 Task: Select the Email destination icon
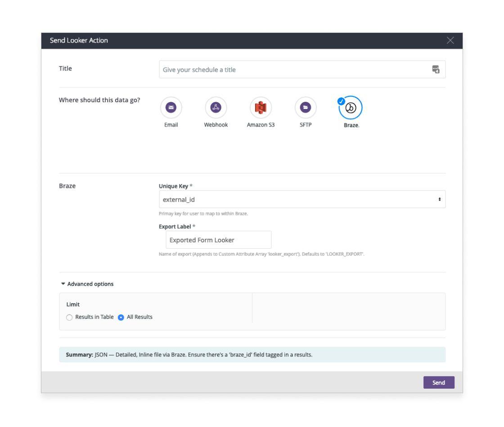pyautogui.click(x=171, y=108)
